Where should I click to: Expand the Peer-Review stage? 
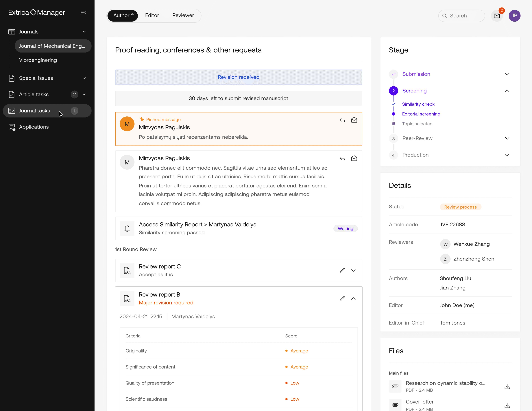point(507,138)
